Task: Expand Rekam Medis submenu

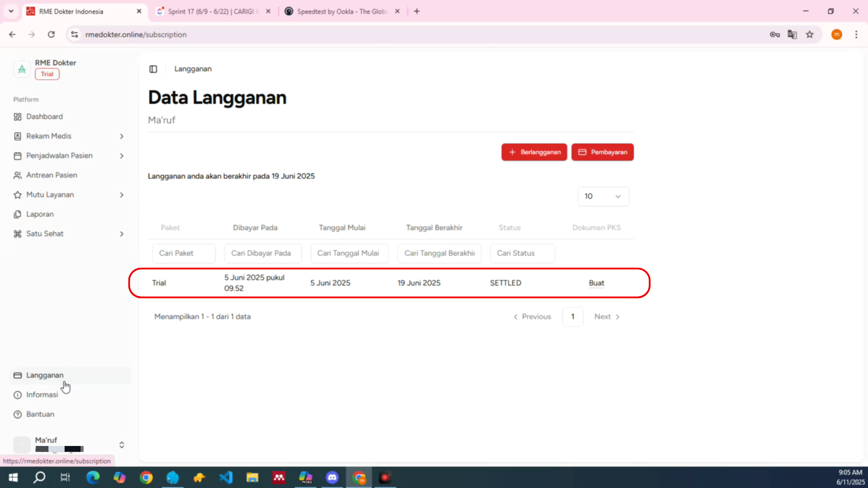Action: 121,136
